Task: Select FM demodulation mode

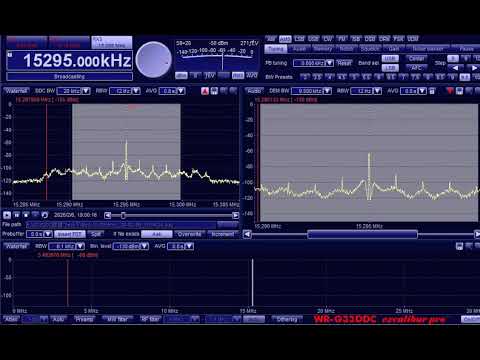Action: (x=342, y=39)
